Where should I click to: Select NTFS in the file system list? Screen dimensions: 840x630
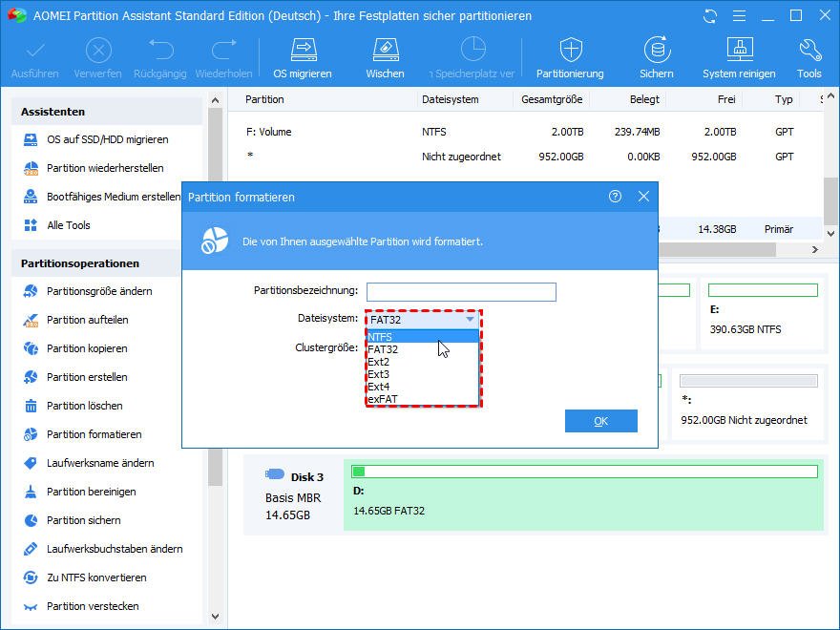[423, 337]
